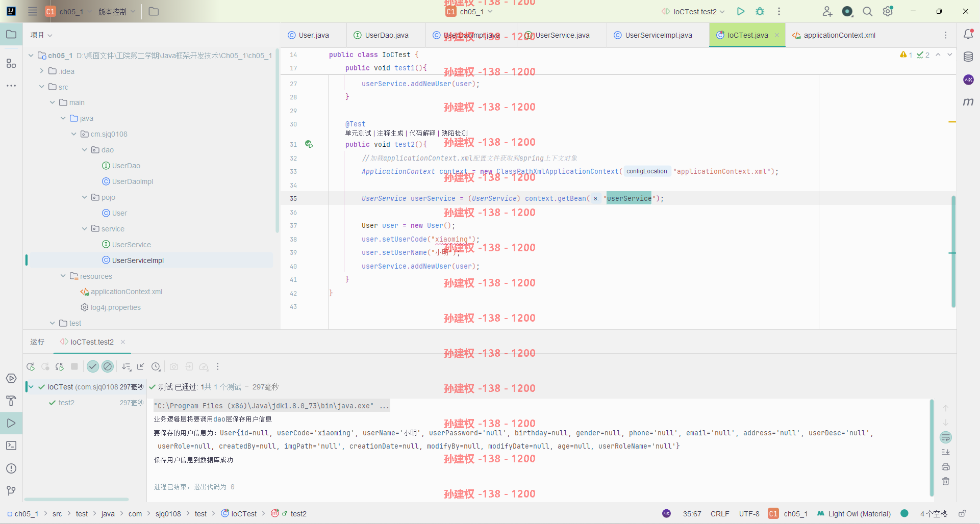The width and height of the screenshot is (980, 524).
Task: Run IoCTest.test2 with the green play icon
Action: 741,11
